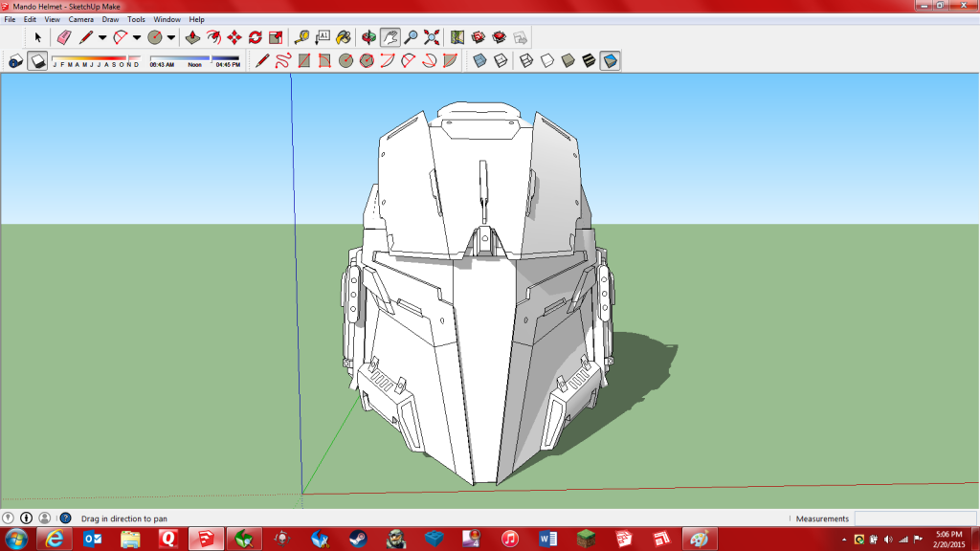
Task: Click the helmet model in viewport
Action: pyautogui.click(x=479, y=294)
